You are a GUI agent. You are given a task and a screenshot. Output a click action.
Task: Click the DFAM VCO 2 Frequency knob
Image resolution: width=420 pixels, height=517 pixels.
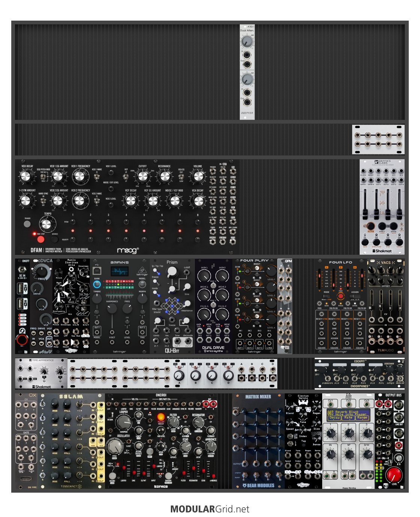[x=81, y=201]
